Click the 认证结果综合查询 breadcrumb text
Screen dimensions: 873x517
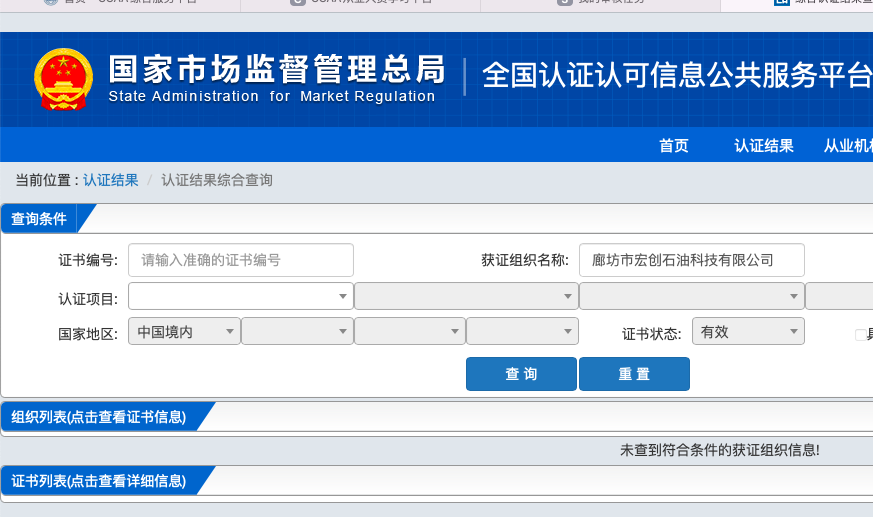tap(217, 180)
